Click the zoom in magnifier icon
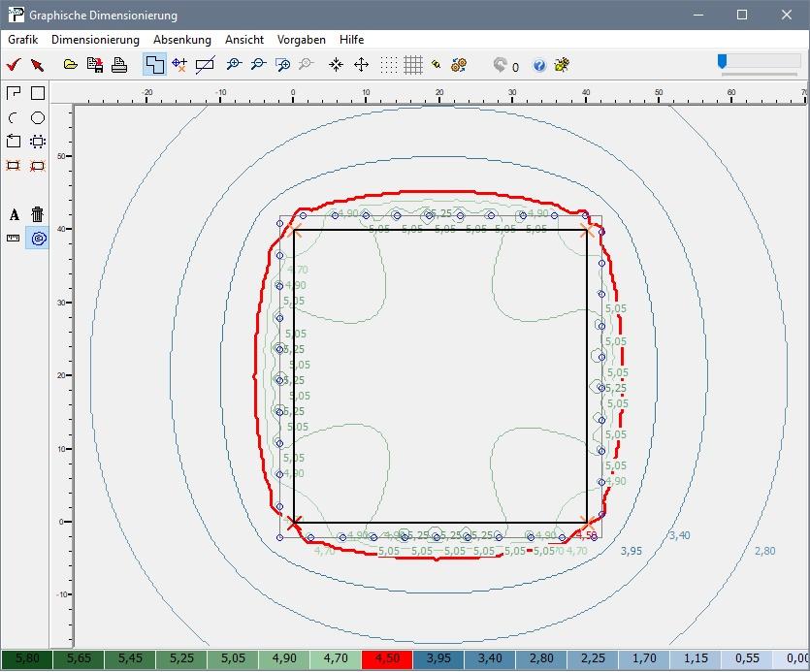Screen dimensions: 810x672 tap(233, 65)
